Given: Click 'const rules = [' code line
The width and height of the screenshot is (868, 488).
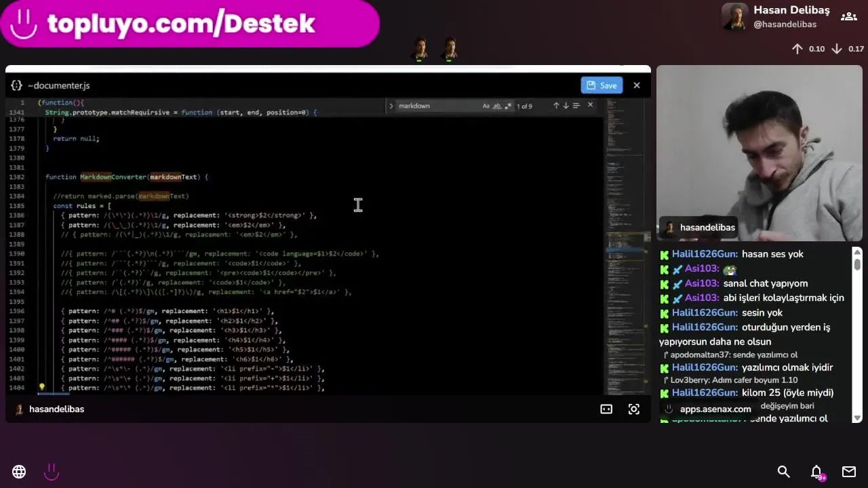Looking at the screenshot, I should 81,206.
